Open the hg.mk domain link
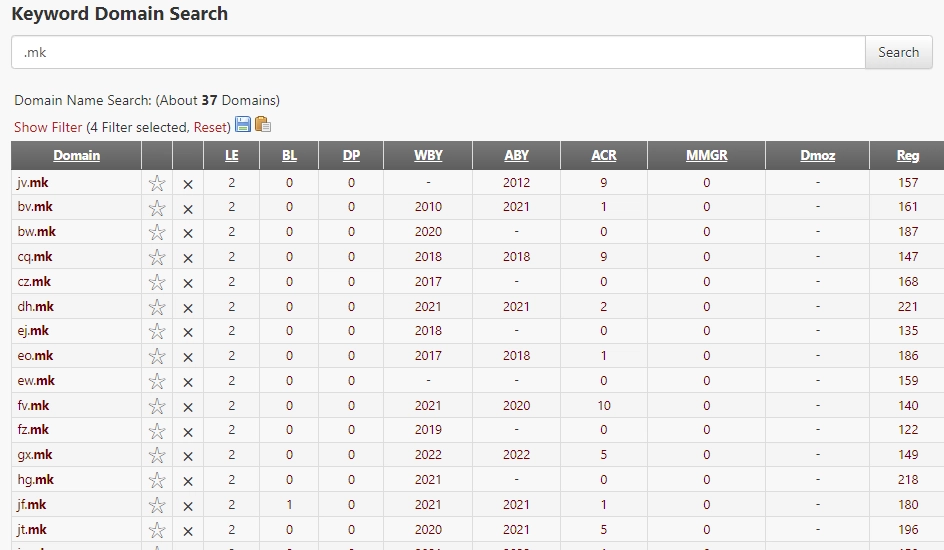This screenshot has width=944, height=550. pyautogui.click(x=36, y=480)
